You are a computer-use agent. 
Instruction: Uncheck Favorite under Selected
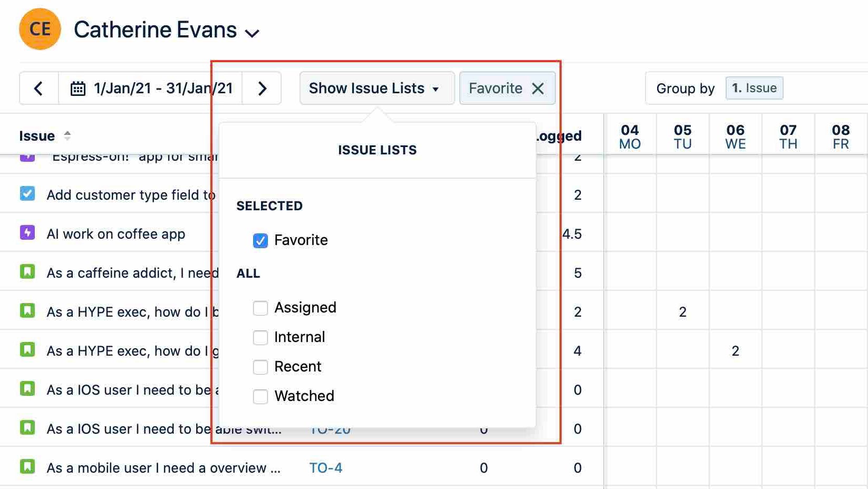(x=260, y=240)
